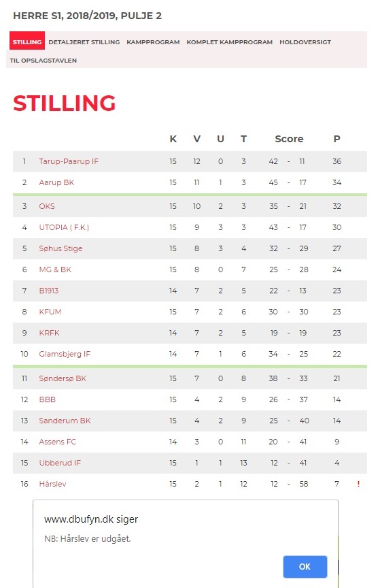
Task: Click the Hårslev team link
Action: pyautogui.click(x=52, y=484)
